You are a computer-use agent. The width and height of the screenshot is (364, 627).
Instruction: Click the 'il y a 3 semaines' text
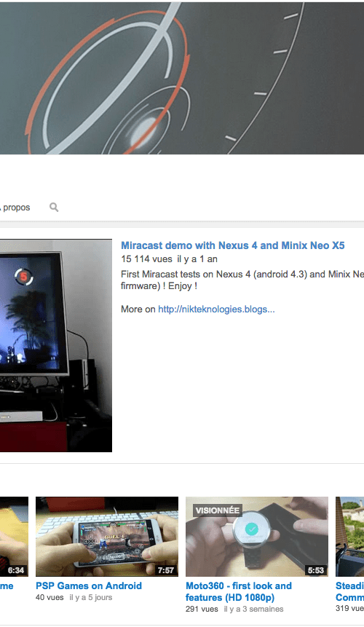coord(254,609)
